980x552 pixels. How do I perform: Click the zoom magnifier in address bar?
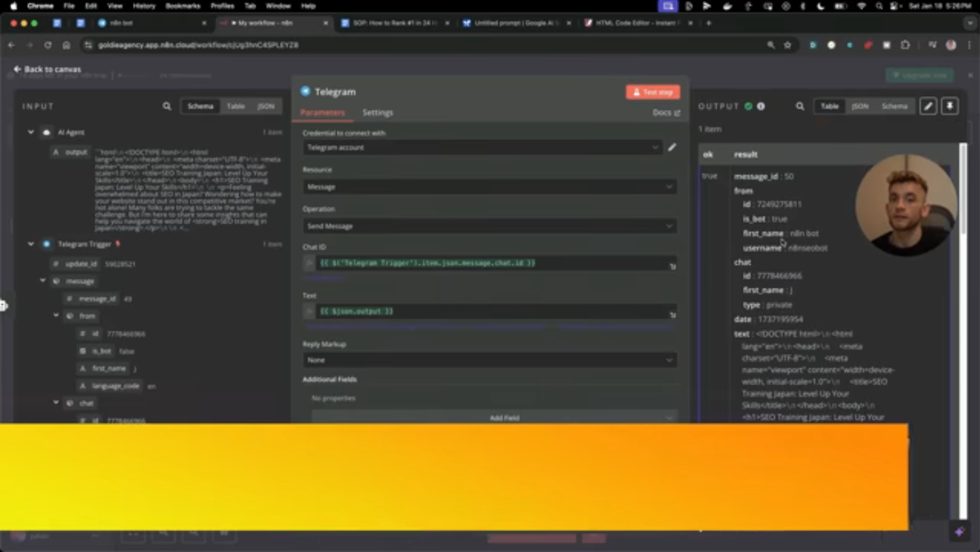tap(771, 45)
